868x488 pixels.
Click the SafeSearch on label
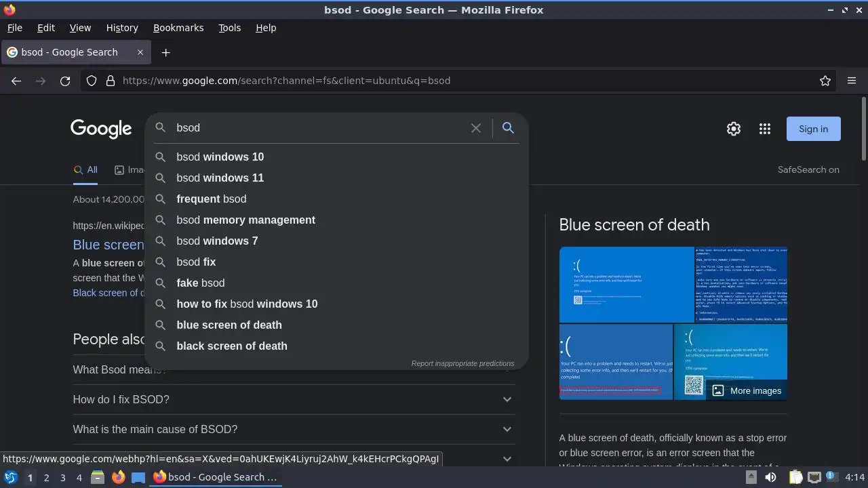[x=808, y=169]
